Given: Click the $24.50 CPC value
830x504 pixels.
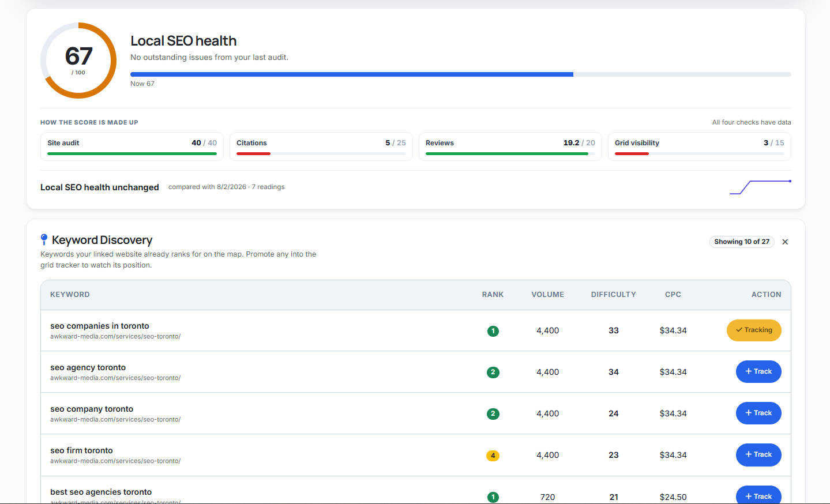Looking at the screenshot, I should coord(673,497).
